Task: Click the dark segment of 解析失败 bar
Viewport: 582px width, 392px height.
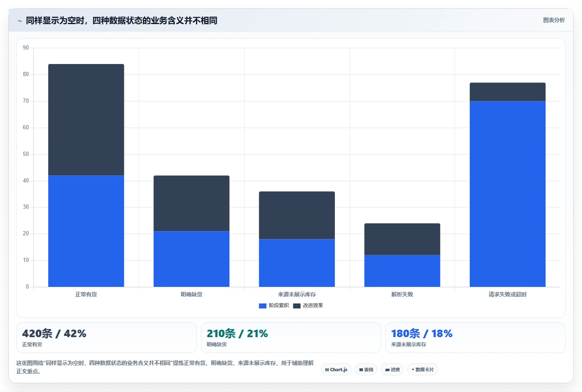Action: tap(402, 239)
